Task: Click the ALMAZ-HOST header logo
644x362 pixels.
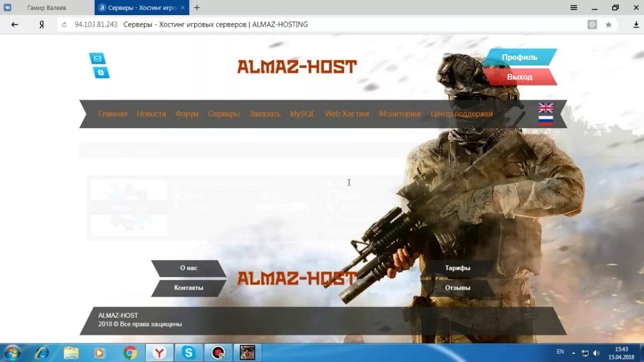Action: click(297, 66)
